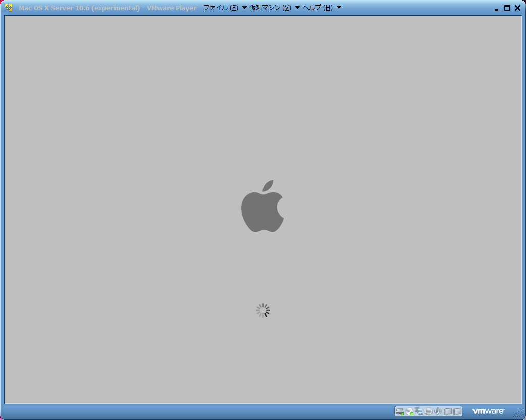Click the printer device status icon
526x420 pixels.
(429, 411)
